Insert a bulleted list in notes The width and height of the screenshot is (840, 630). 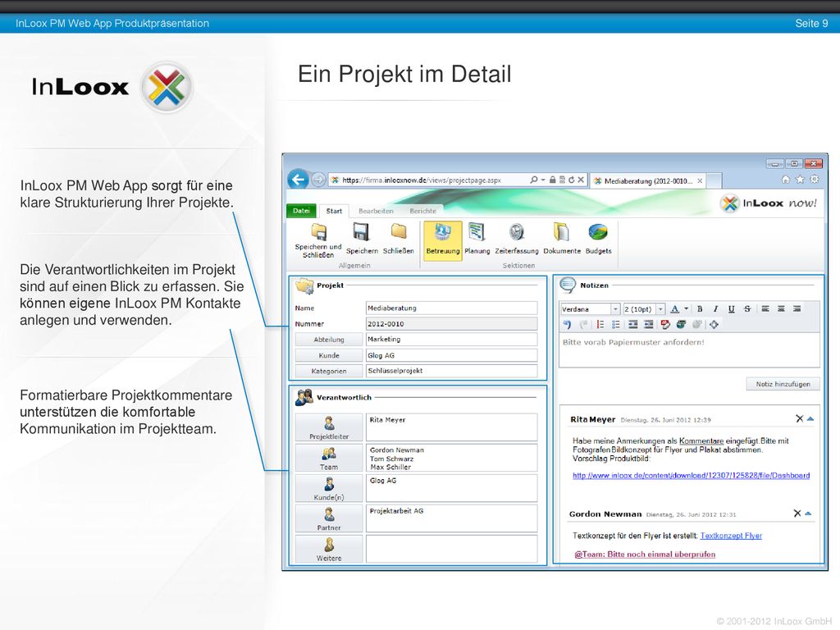(x=616, y=325)
